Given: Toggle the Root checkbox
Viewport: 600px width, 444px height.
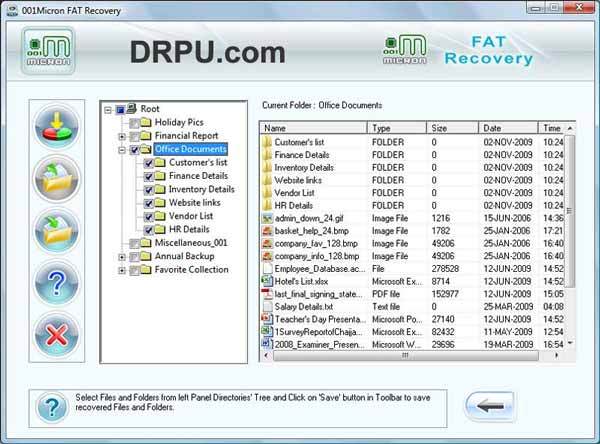Looking at the screenshot, I should point(120,110).
